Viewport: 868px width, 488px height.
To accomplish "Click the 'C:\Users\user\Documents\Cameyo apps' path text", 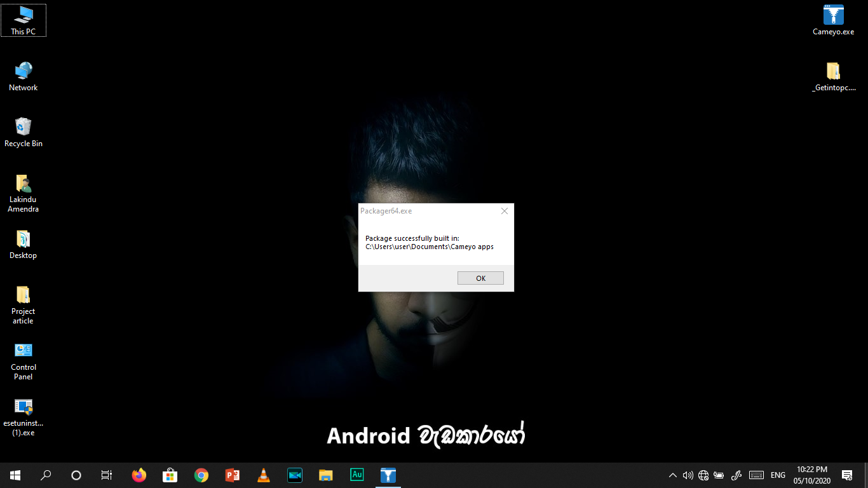I will 430,247.
